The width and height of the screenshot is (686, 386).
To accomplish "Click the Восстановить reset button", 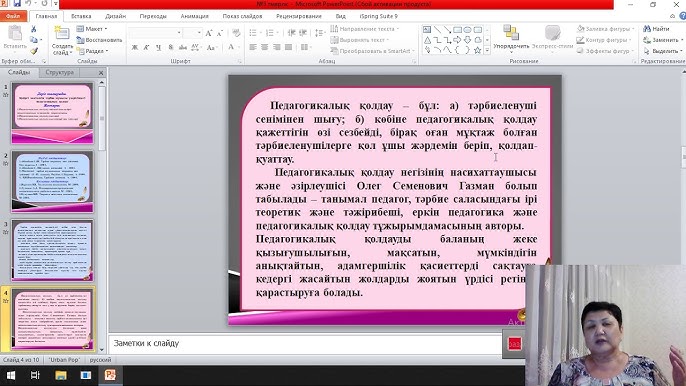I will [99, 40].
